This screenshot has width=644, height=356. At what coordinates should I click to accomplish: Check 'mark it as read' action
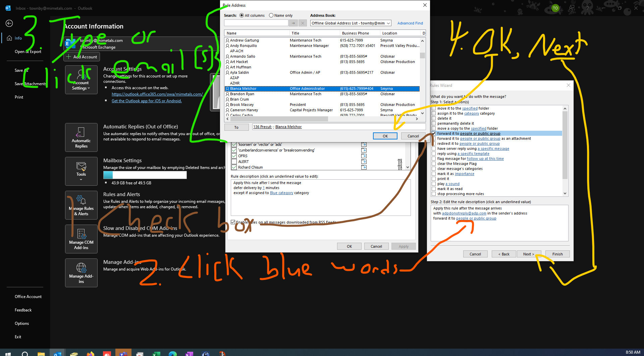[434, 189]
